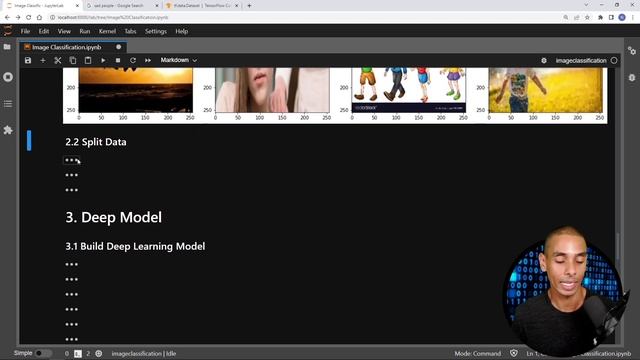This screenshot has width=640, height=360.
Task: Click the trusted notebook shield icon in status bar
Action: (513, 353)
